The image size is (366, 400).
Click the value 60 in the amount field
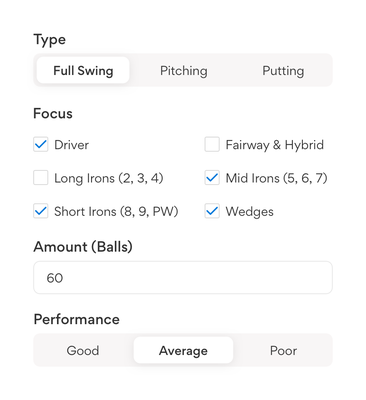coord(55,278)
